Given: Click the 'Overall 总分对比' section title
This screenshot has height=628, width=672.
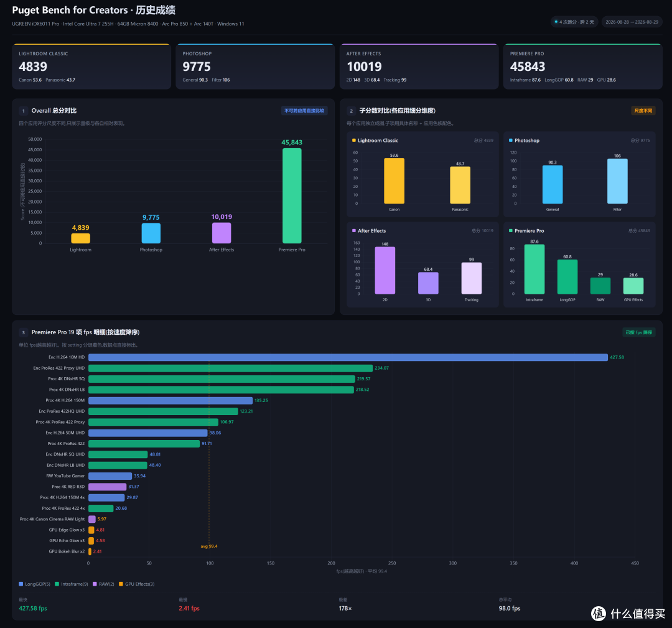Looking at the screenshot, I should click(54, 111).
